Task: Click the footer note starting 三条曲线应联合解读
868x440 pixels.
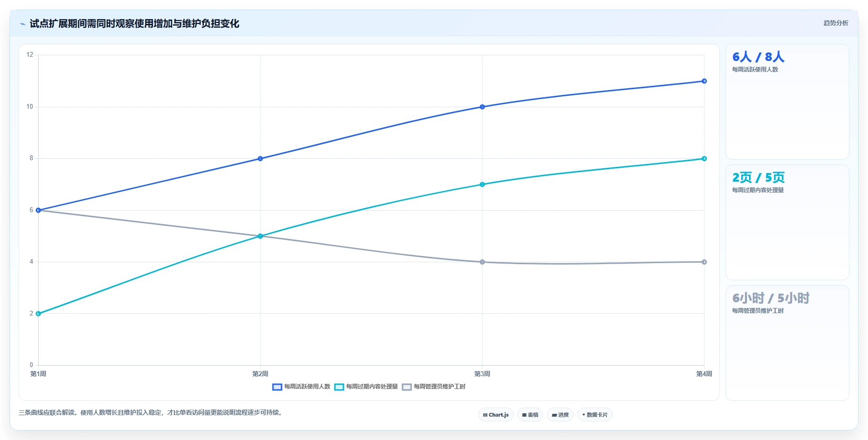Action: tap(151, 412)
